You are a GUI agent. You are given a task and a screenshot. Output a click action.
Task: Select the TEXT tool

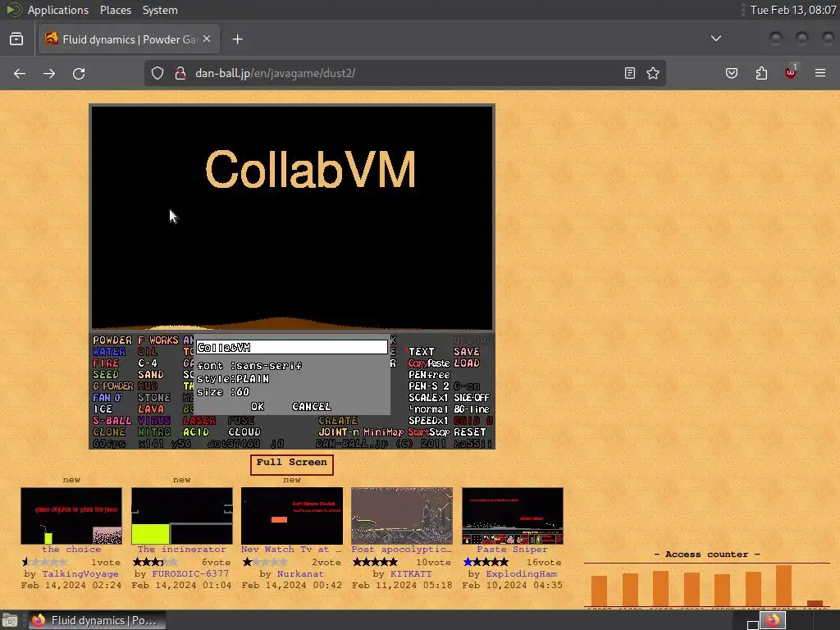point(421,352)
